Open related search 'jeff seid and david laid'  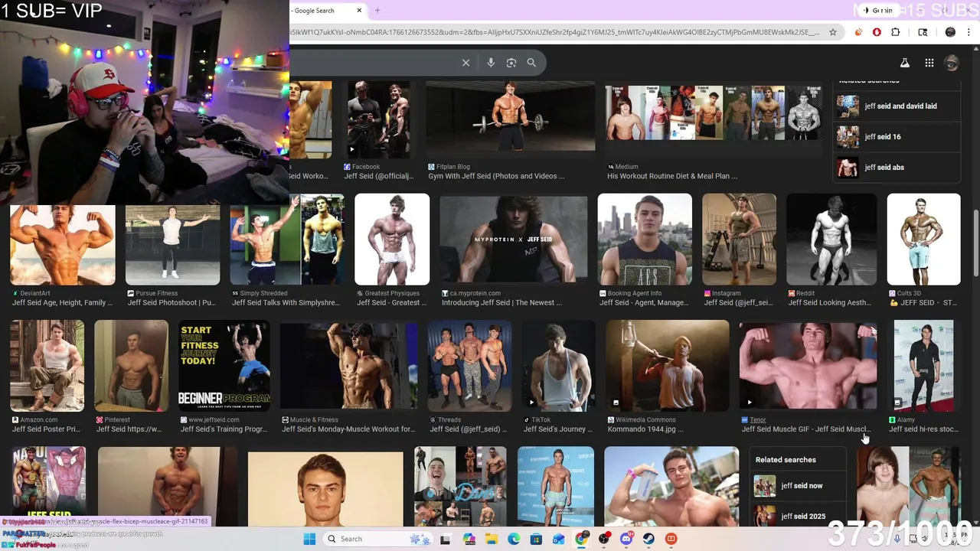point(897,106)
